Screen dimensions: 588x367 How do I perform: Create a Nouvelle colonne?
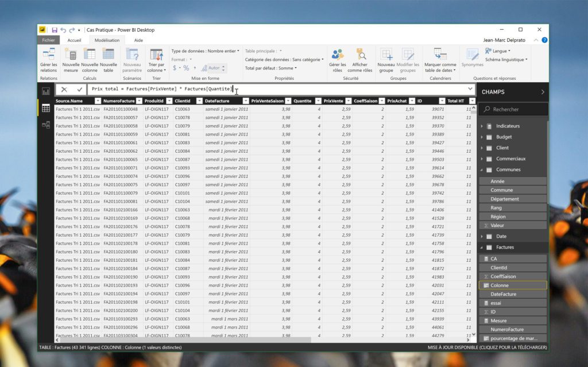point(90,60)
